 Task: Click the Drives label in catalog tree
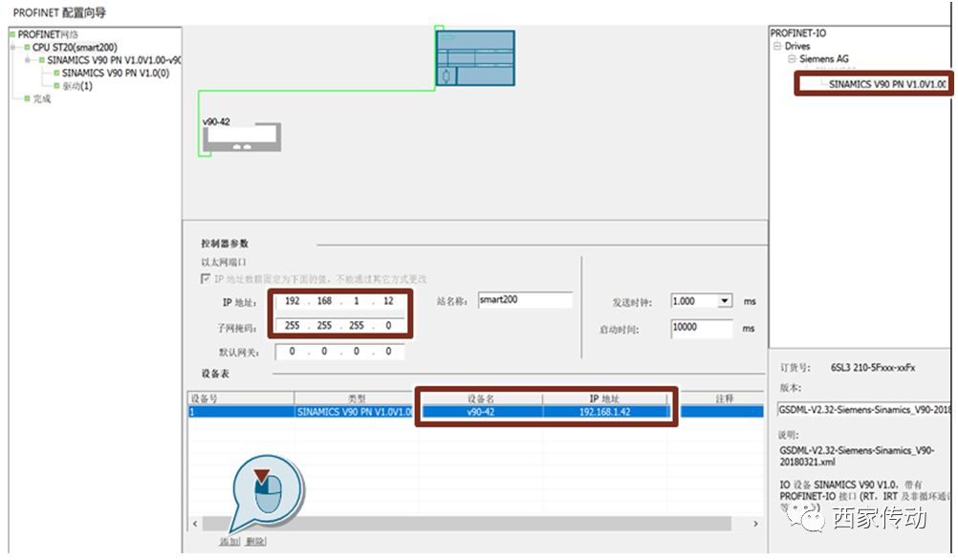pos(797,47)
